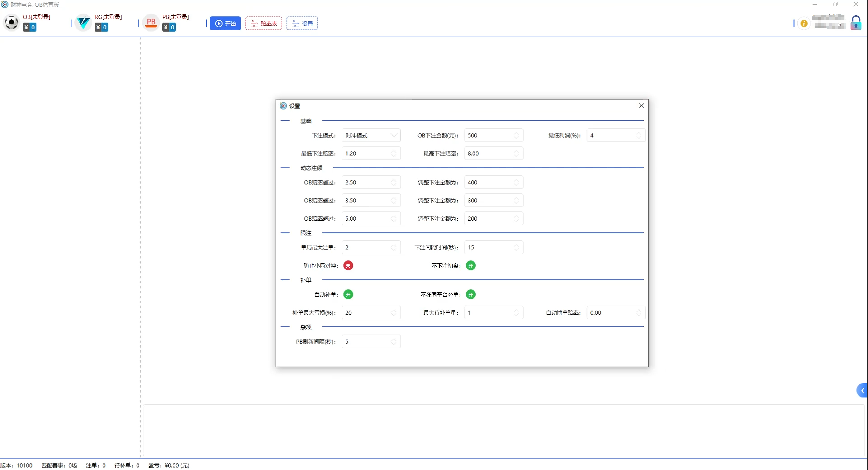Expand the side panel with blue chevron
Viewport: 868px width, 470px height.
coord(863,390)
